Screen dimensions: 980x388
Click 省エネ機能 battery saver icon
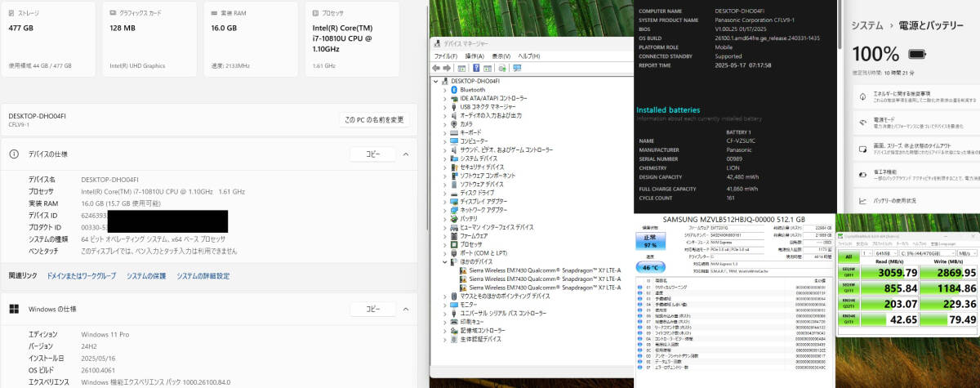864,175
